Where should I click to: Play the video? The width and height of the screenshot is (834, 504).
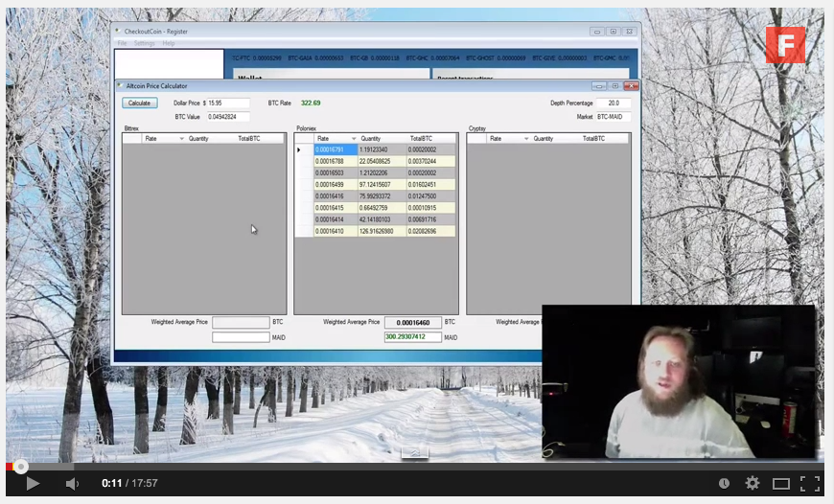point(33,483)
